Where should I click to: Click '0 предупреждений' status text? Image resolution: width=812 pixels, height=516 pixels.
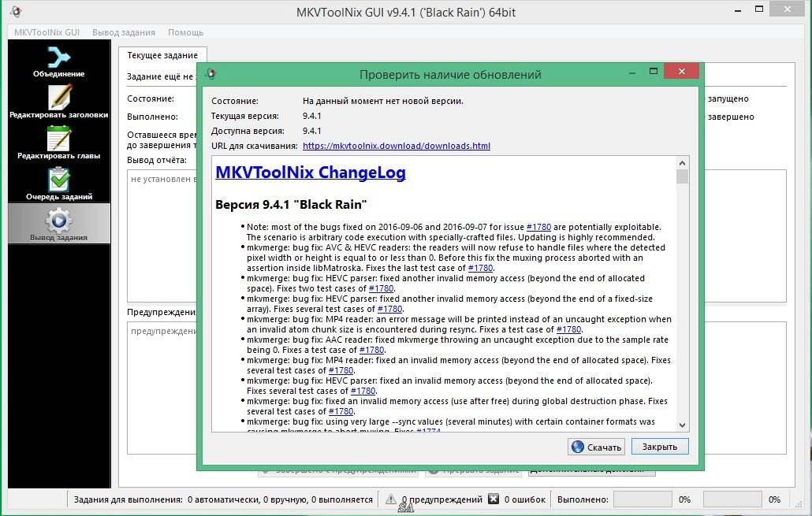(x=441, y=499)
